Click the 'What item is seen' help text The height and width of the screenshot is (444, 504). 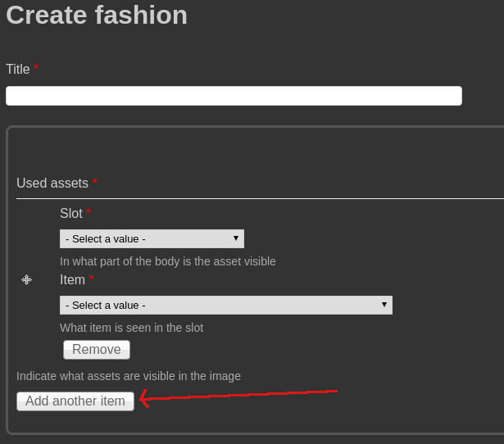pos(131,328)
